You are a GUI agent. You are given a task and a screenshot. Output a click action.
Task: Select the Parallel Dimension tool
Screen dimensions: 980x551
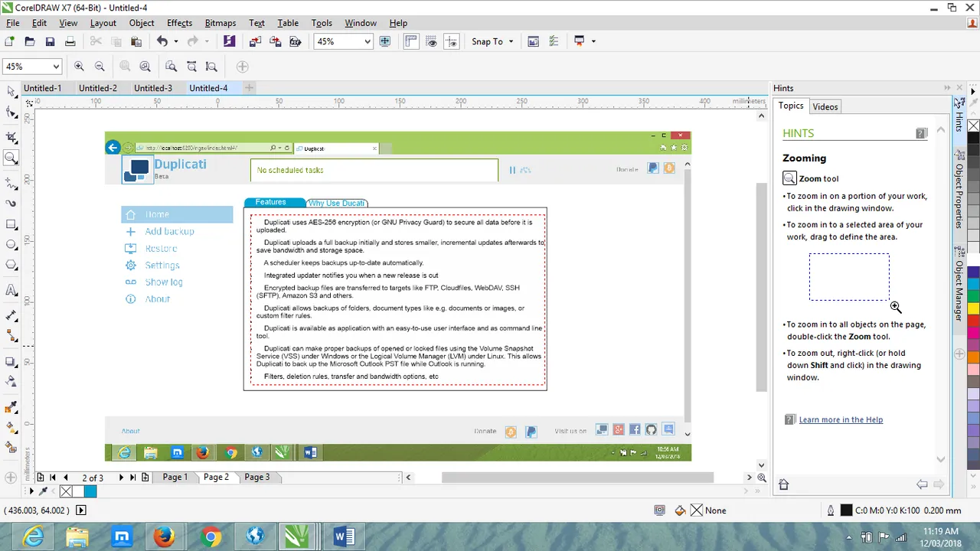click(x=11, y=315)
